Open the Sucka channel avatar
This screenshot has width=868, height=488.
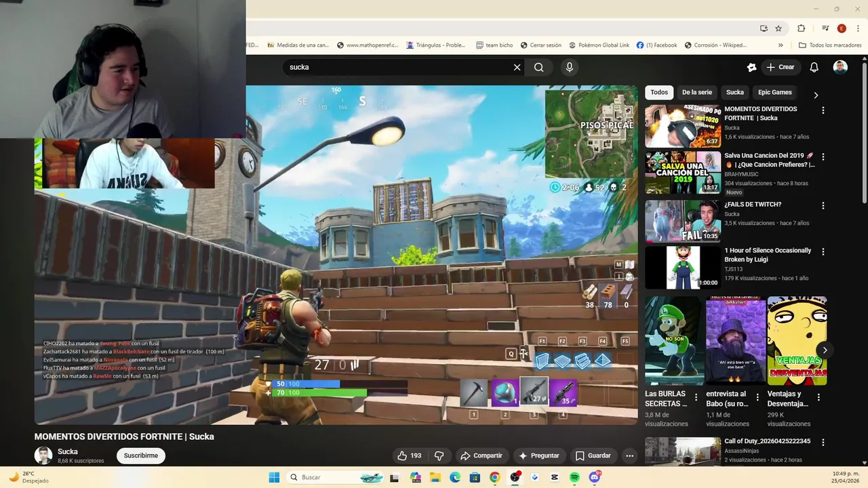click(x=43, y=455)
